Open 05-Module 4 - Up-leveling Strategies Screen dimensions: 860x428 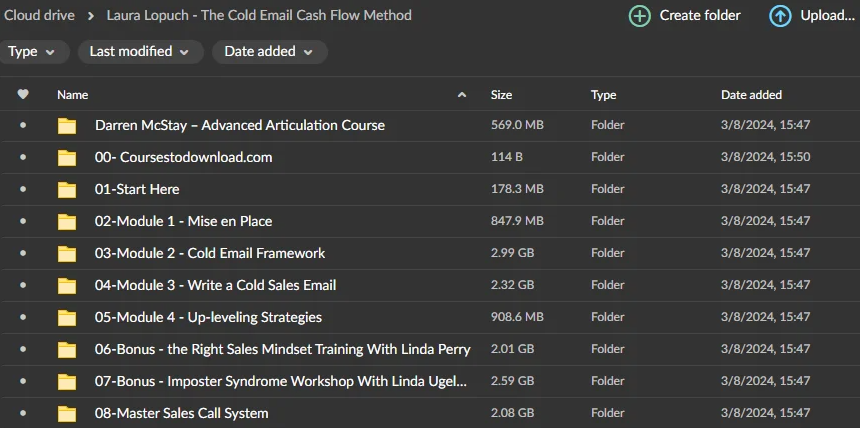pyautogui.click(x=208, y=317)
